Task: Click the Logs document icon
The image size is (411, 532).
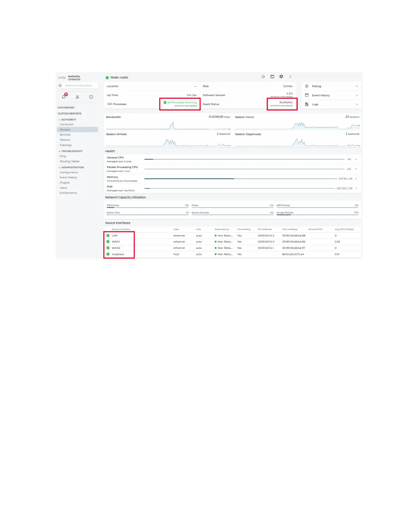Action: [x=307, y=104]
